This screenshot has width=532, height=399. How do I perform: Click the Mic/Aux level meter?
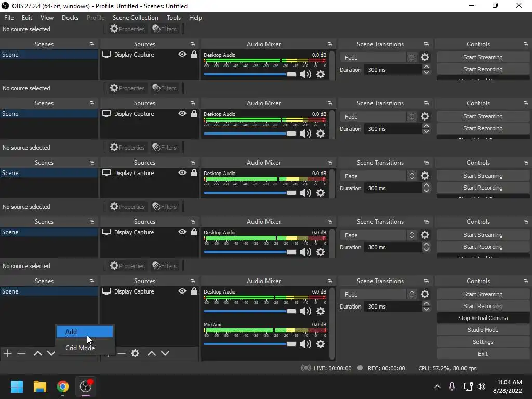tap(265, 330)
